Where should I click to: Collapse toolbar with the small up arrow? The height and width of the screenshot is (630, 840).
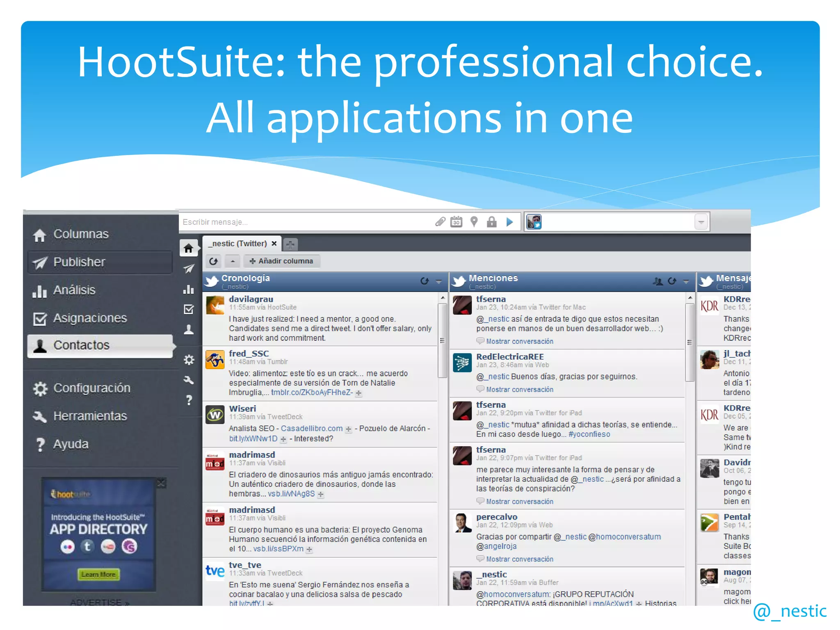(x=233, y=261)
